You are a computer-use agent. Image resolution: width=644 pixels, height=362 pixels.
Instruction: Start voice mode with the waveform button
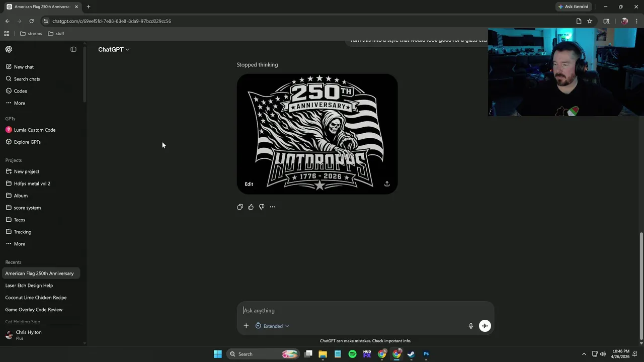point(485,326)
